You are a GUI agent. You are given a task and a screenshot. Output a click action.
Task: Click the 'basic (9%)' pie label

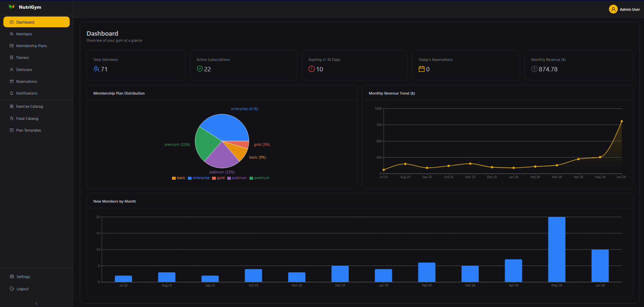pos(257,157)
